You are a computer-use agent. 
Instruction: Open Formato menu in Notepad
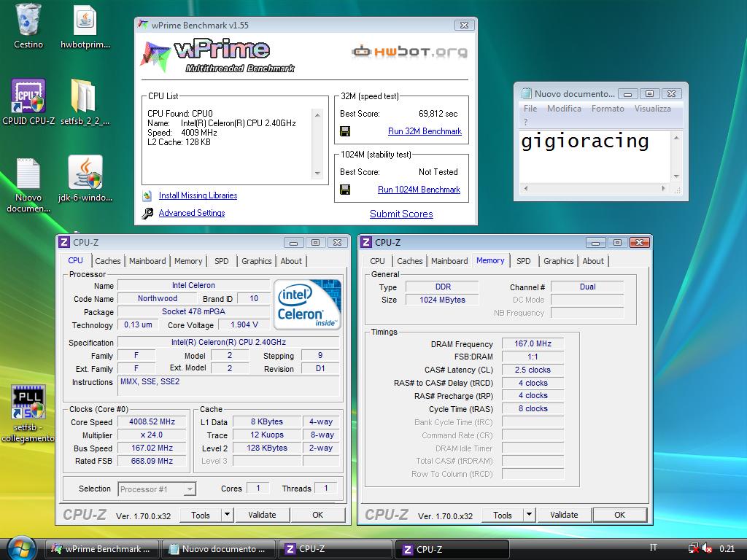tap(608, 109)
